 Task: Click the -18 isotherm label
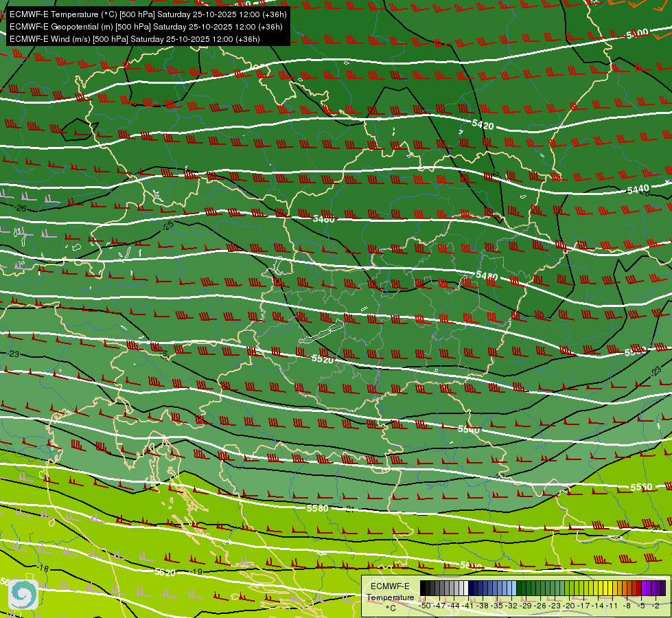43,569
